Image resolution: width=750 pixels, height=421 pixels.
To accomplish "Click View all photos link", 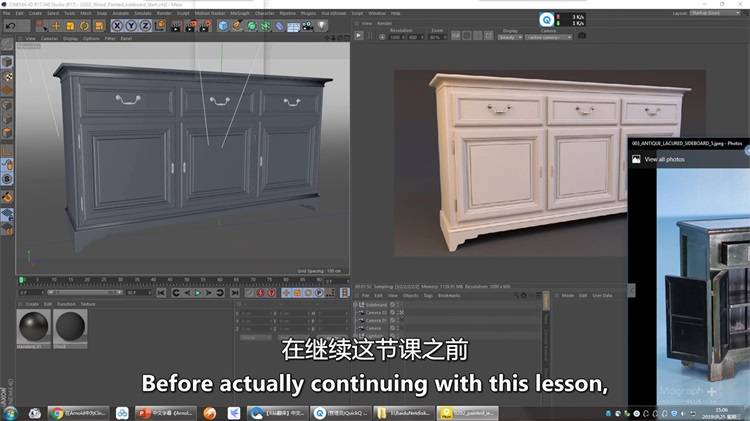I will pyautogui.click(x=665, y=159).
